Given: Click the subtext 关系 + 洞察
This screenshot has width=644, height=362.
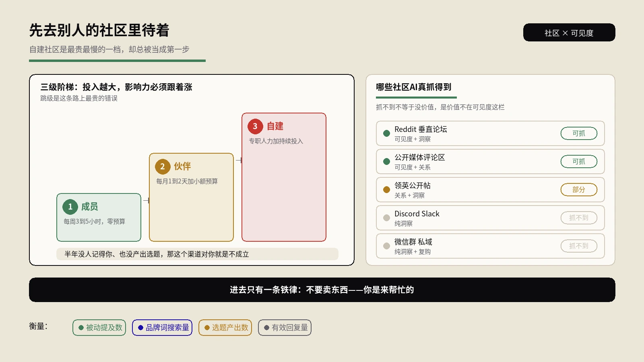Looking at the screenshot, I should pyautogui.click(x=409, y=195).
